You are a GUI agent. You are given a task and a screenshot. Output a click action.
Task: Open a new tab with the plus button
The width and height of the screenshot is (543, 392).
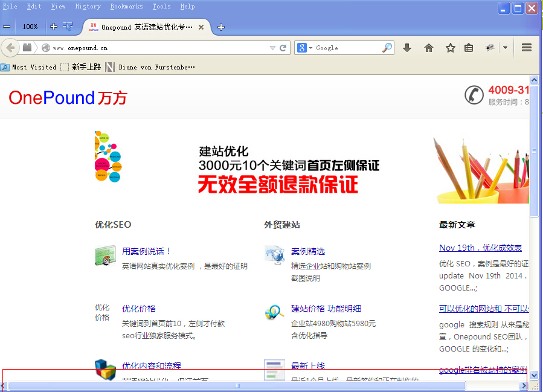(x=221, y=27)
